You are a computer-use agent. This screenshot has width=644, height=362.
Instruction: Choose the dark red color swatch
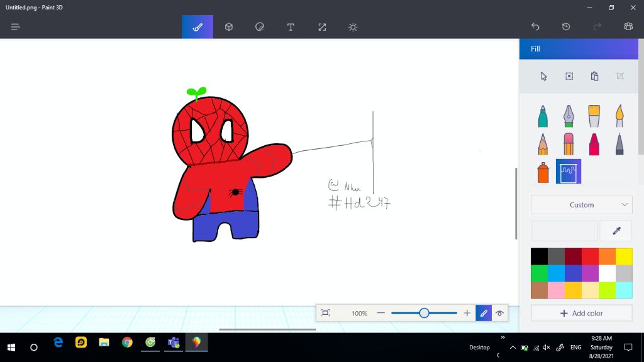[x=573, y=256]
